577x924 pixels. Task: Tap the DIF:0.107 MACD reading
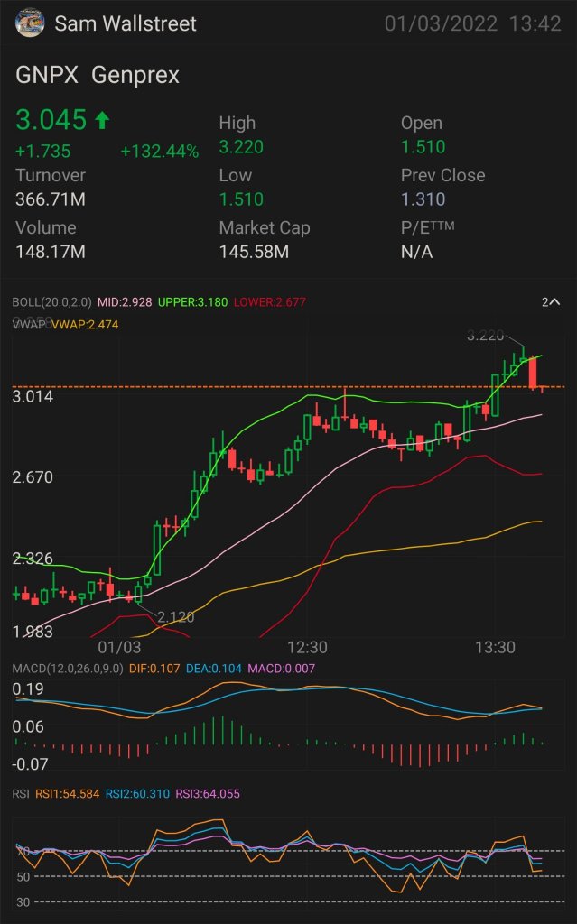click(154, 669)
